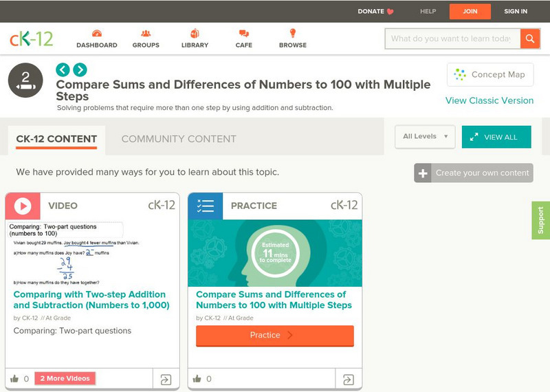Click share icon on practice card

click(349, 380)
